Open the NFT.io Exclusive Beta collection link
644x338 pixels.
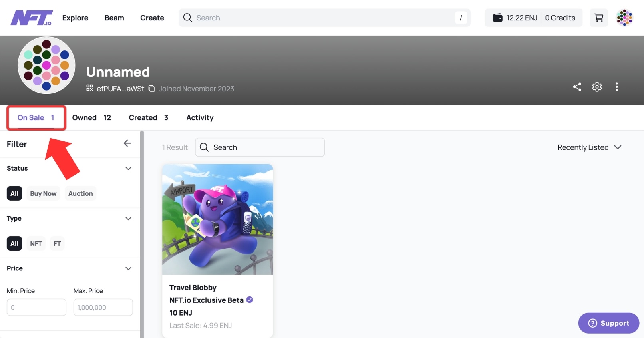point(207,300)
